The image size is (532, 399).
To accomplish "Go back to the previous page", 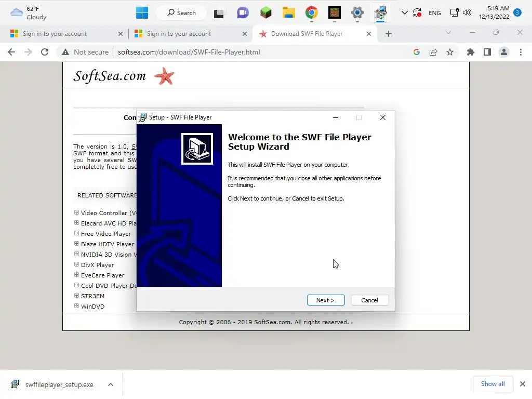I will pyautogui.click(x=11, y=52).
